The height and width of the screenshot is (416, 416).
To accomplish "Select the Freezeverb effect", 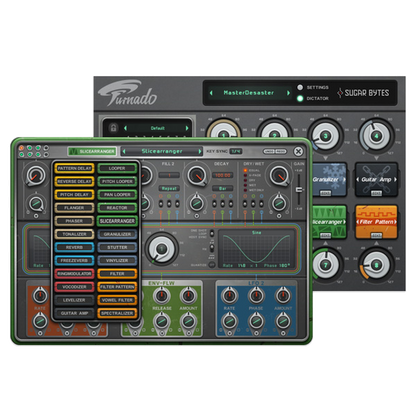I will [x=74, y=260].
